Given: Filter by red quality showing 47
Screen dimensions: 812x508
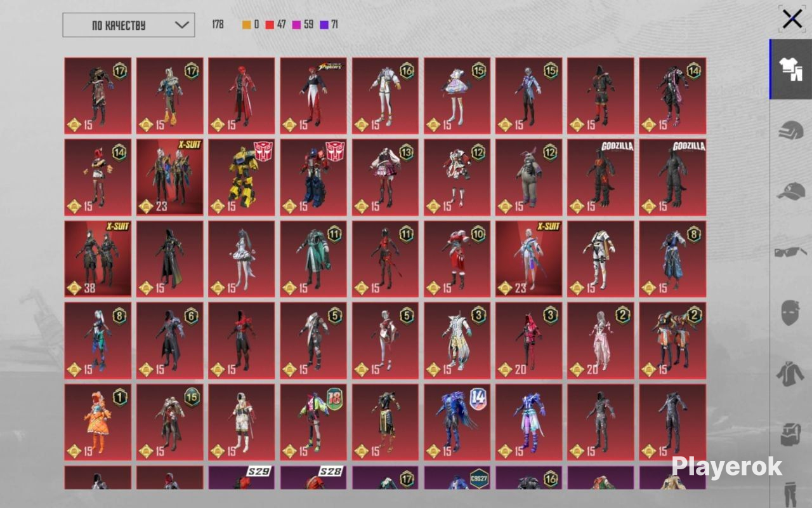Looking at the screenshot, I should (x=276, y=25).
